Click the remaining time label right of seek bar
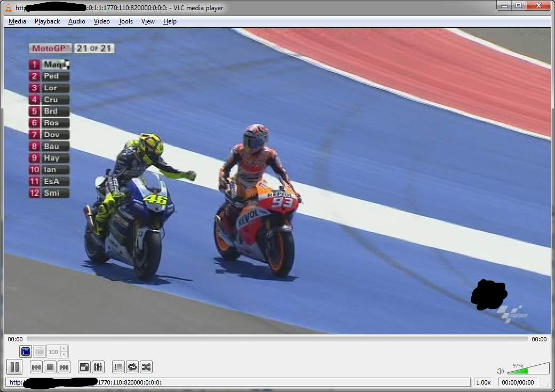Image resolution: width=555 pixels, height=392 pixels. point(539,339)
